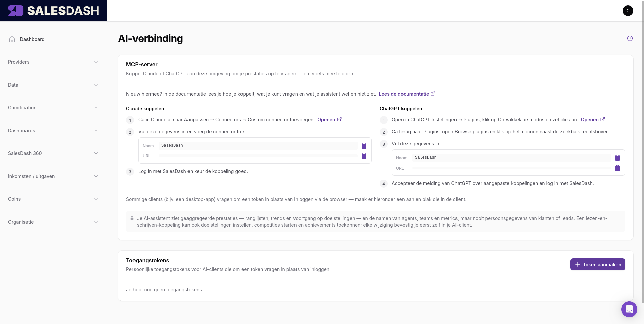Expand the SalesDash 360 section
644x324 pixels.
coord(54,153)
